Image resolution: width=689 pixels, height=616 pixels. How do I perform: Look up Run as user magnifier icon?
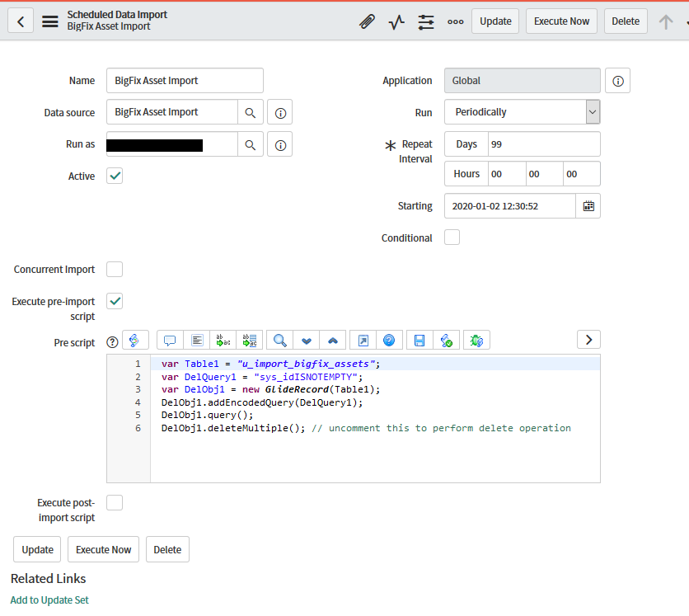coord(251,144)
